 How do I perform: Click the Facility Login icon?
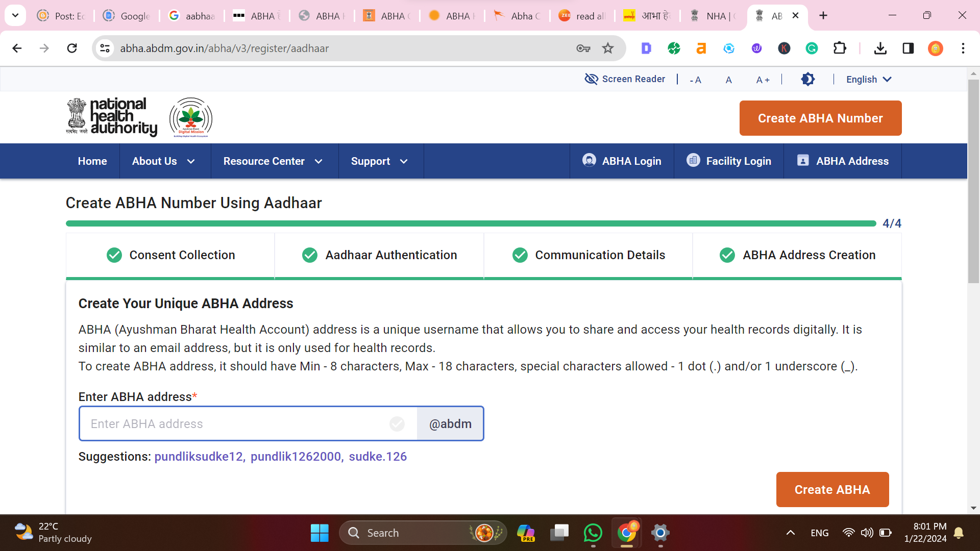click(x=693, y=161)
